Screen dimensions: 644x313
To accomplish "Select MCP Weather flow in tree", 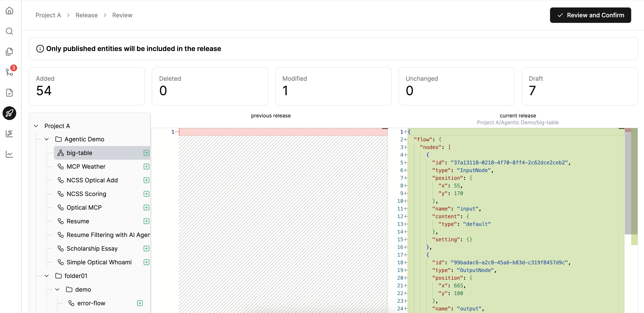I will pos(102,167).
